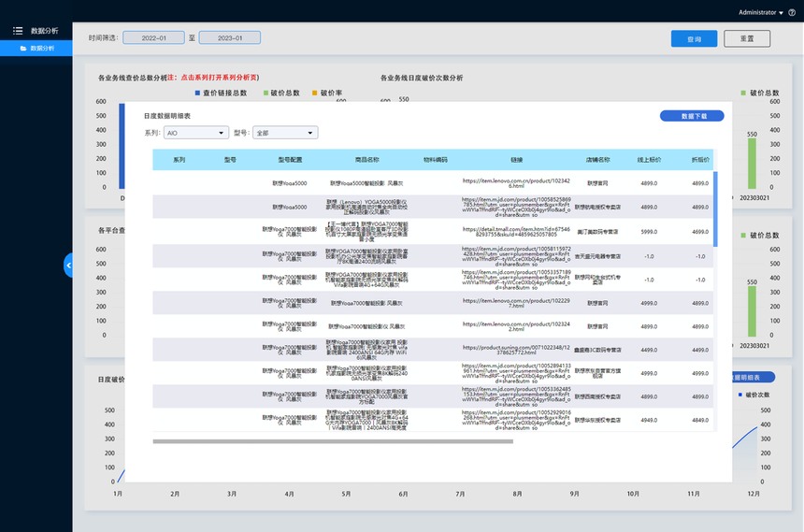804x532 pixels.
Task: Open the 系列 AIO dropdown
Action: point(196,133)
